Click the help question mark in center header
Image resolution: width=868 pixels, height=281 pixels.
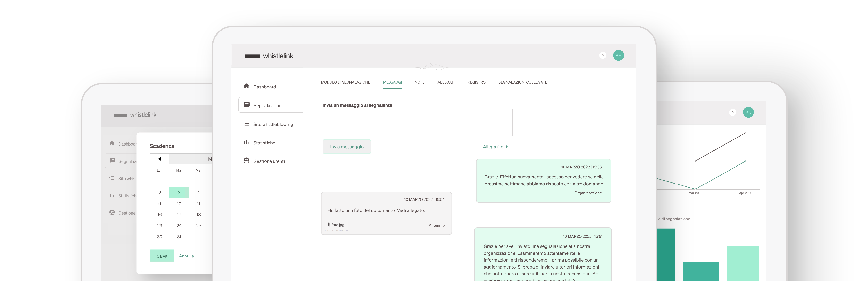(602, 56)
